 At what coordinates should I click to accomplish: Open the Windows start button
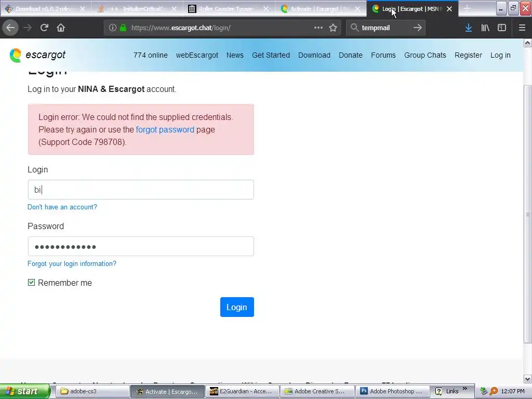tap(24, 391)
